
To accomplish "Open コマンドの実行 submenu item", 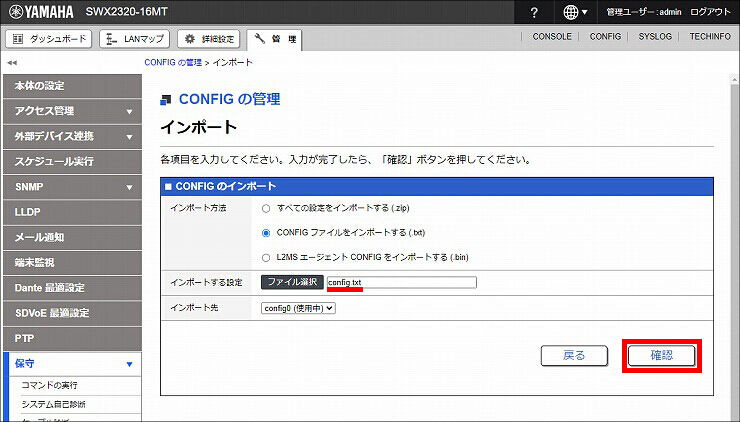I will coord(50,385).
